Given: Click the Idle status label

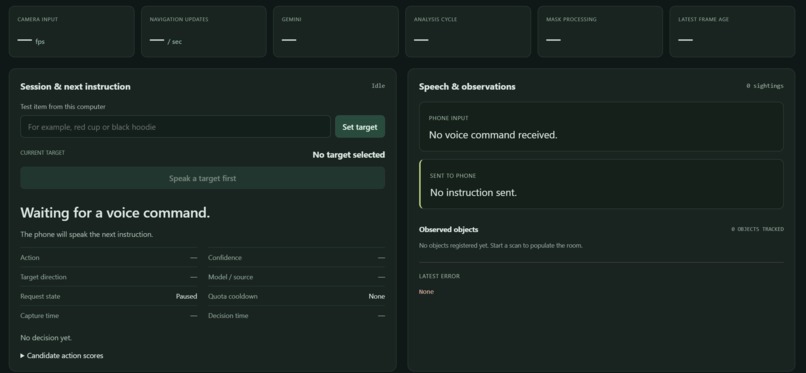Looking at the screenshot, I should (378, 86).
